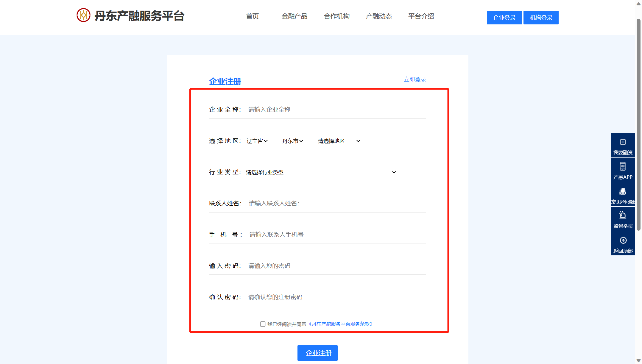Click the scrollbar down arrow
The width and height of the screenshot is (642, 364).
[638, 360]
